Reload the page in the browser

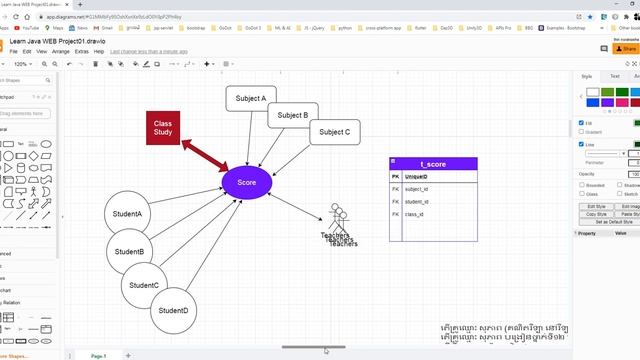click(x=16, y=17)
